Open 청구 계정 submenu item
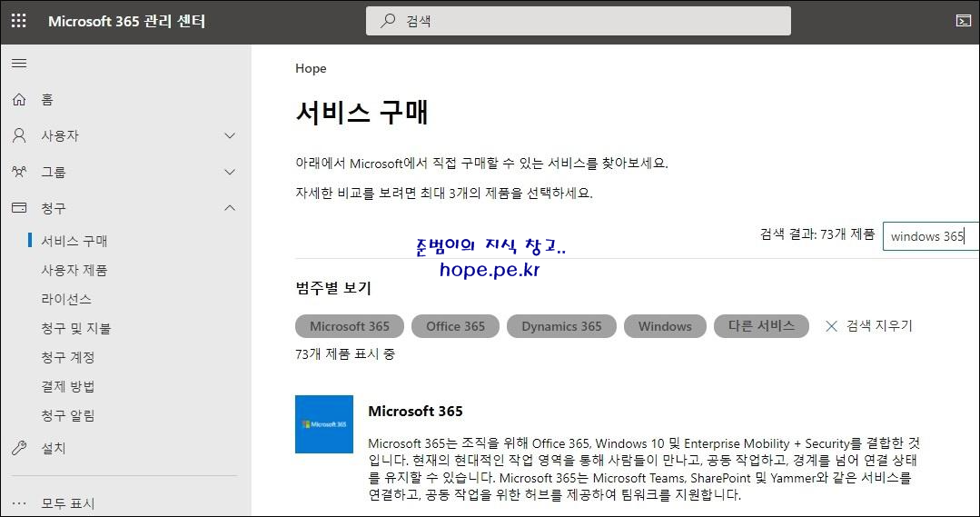 click(x=67, y=358)
